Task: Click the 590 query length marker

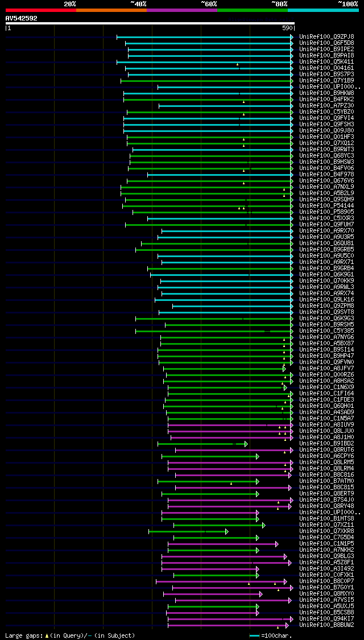Action: click(287, 28)
